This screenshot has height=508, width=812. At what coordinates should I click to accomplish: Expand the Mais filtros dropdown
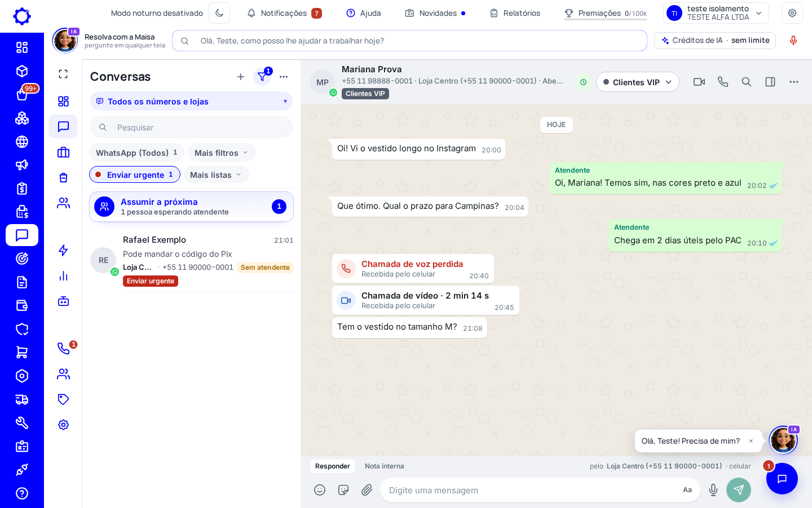click(x=221, y=153)
